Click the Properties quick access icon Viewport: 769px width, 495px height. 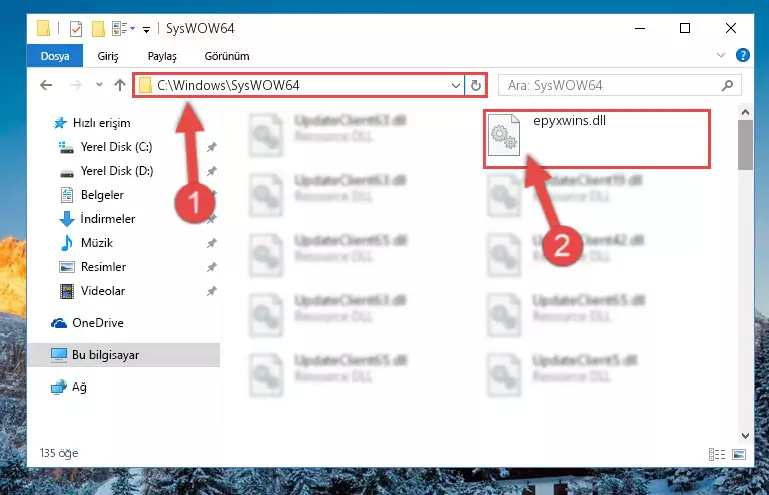(x=76, y=29)
